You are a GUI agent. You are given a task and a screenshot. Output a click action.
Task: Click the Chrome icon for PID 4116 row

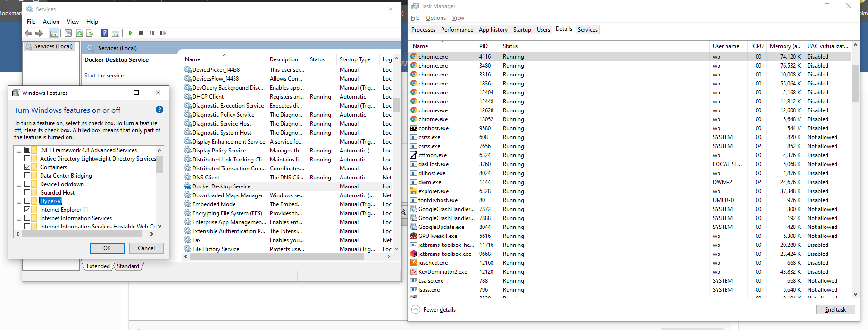(414, 56)
